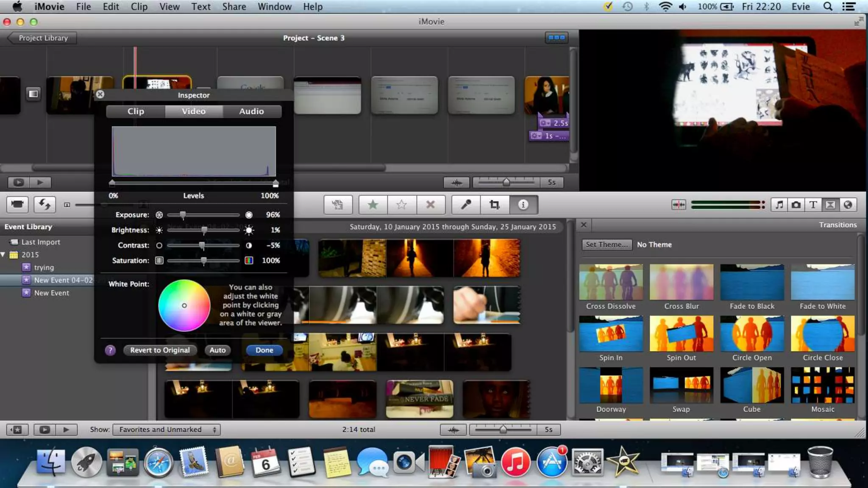
Task: Adjust the Brightness slider
Action: click(204, 230)
